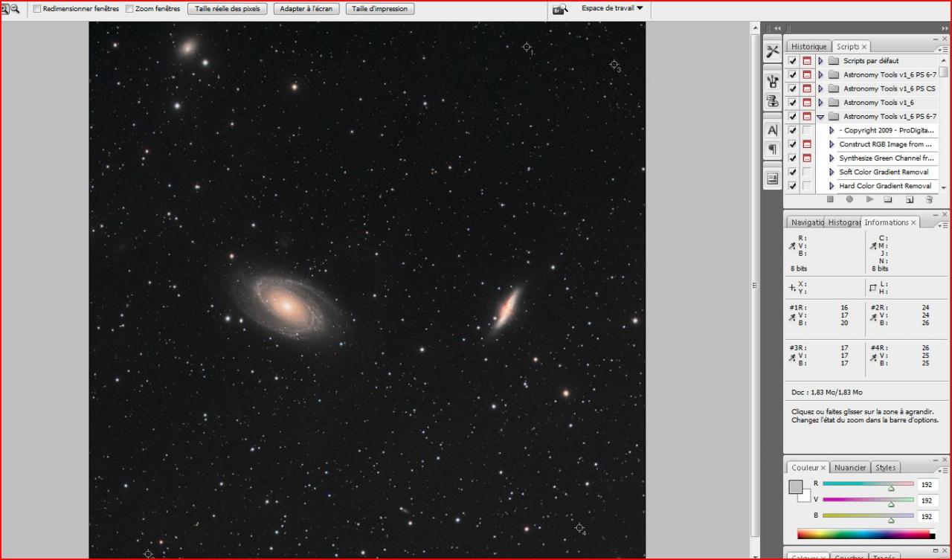Toggle checkmark for Construct RGB Image action

793,144
